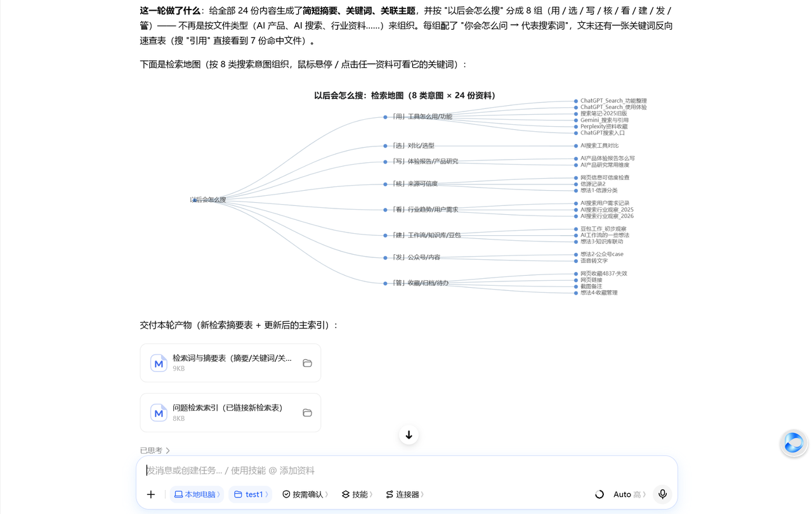Click the loading spinner icon beside Auto

tap(599, 494)
